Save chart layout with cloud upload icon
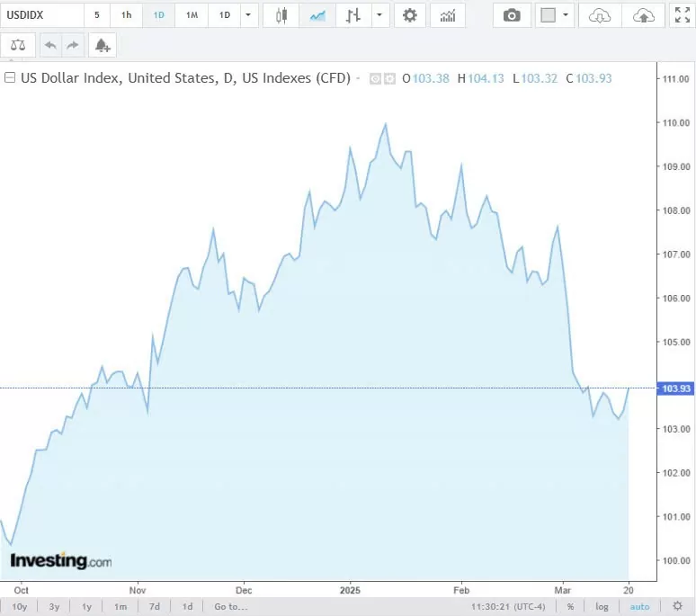 coord(643,15)
